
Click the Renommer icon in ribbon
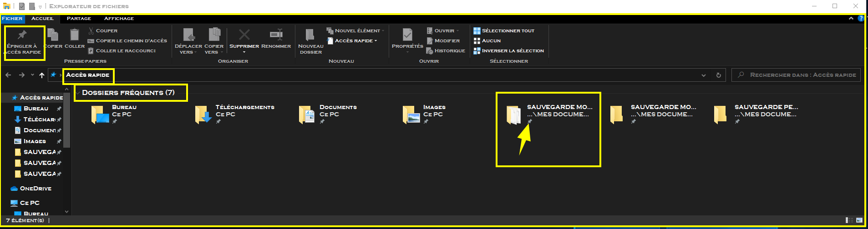276,35
